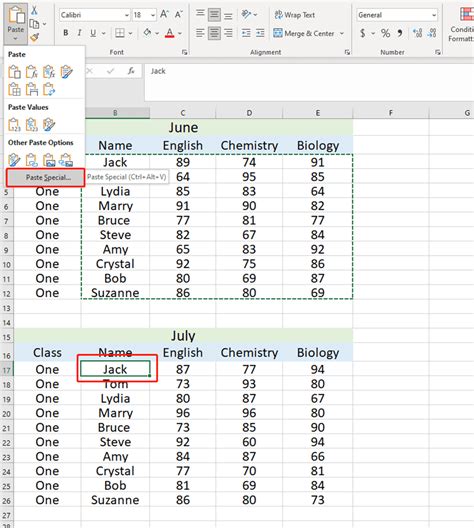Click the Borders button
Image resolution: width=474 pixels, height=528 pixels.
click(x=120, y=33)
